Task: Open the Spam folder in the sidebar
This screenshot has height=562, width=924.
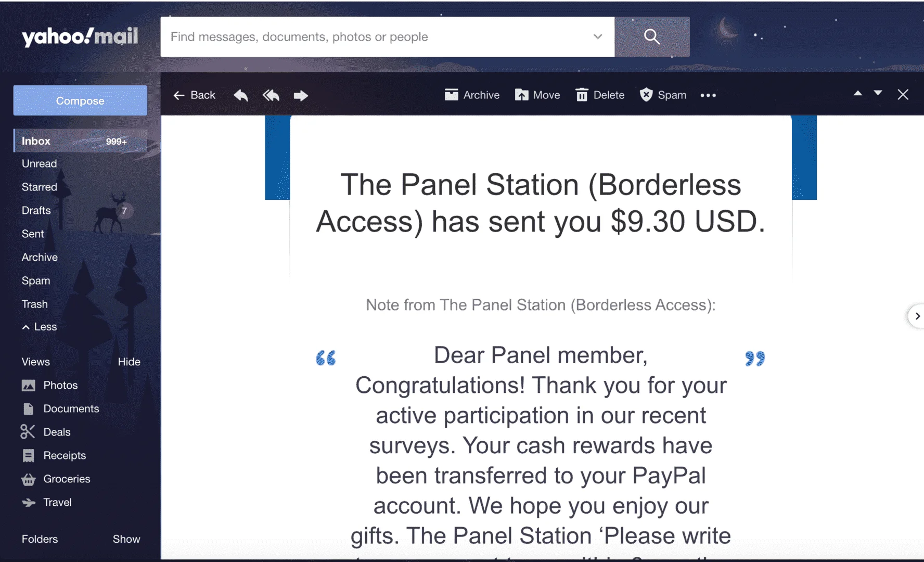Action: pos(36,281)
